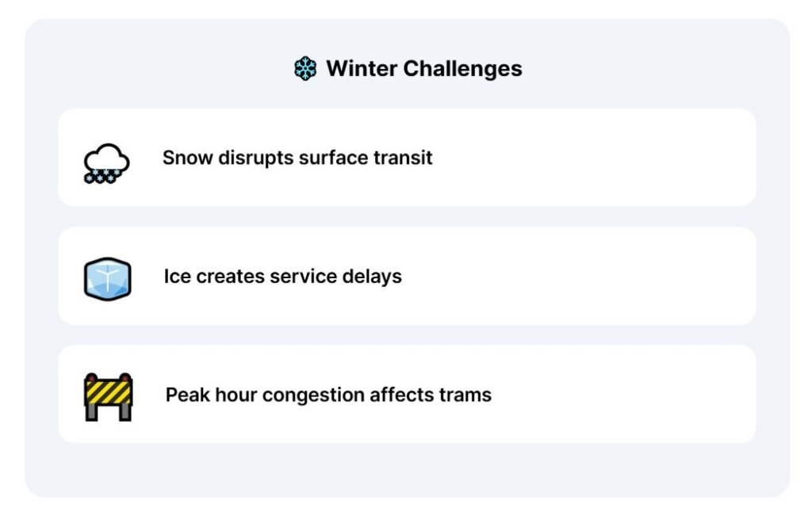812x523 pixels.
Task: Select the ice cube icon
Action: click(107, 279)
